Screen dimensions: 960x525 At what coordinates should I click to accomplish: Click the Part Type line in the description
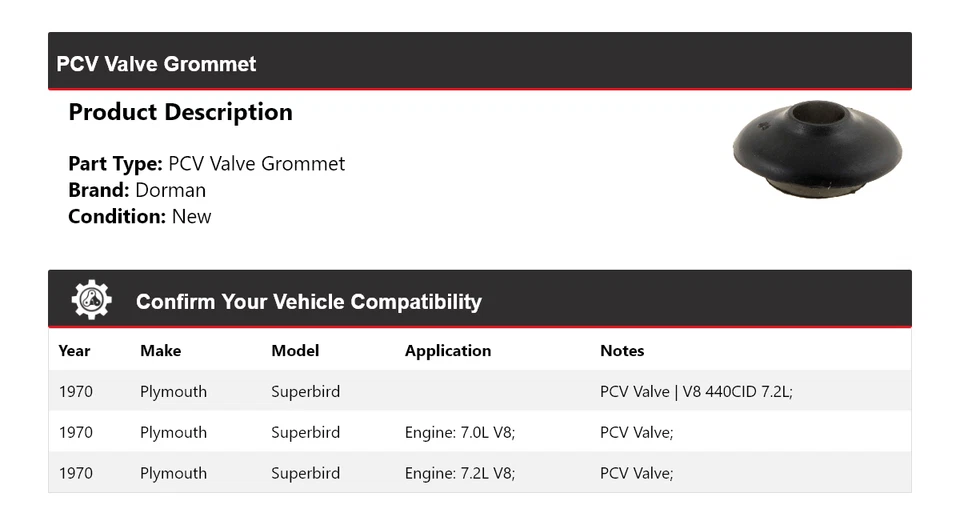point(206,164)
